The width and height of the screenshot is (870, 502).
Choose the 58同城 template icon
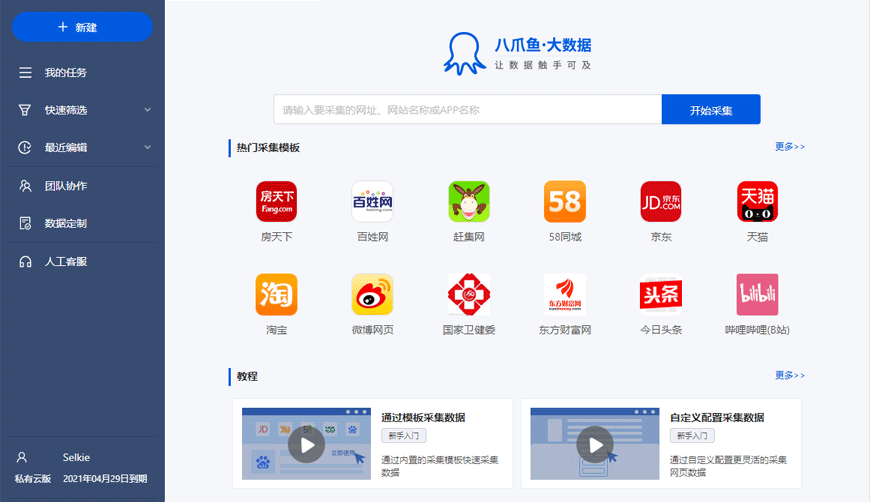[565, 201]
